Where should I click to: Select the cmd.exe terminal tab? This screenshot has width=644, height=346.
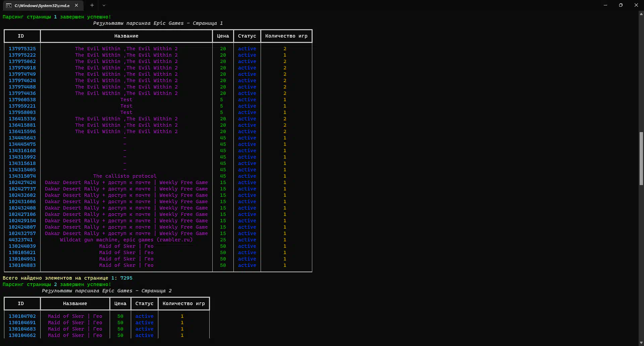pos(43,5)
